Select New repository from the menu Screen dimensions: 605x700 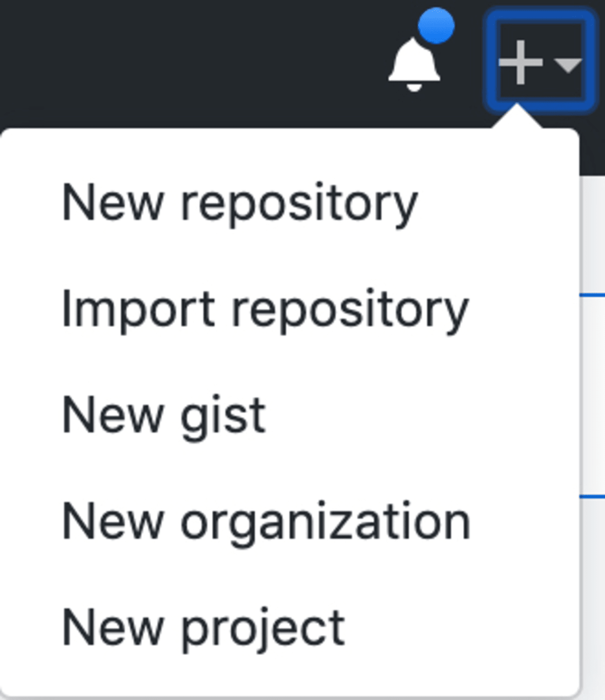(239, 202)
